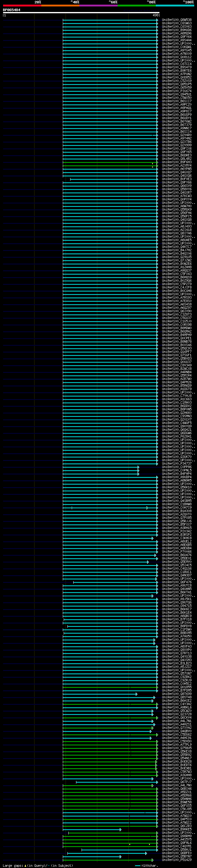
Task: Click the query end position 498
Action: [155, 15]
